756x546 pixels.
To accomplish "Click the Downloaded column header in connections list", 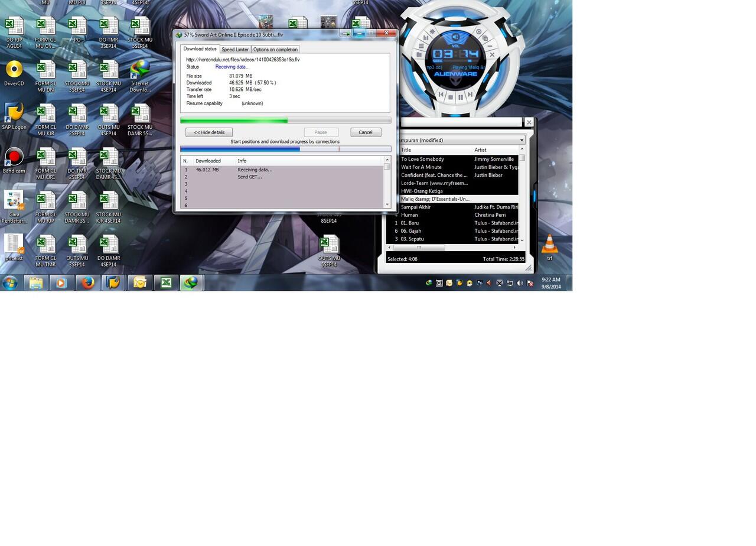I will click(x=214, y=161).
